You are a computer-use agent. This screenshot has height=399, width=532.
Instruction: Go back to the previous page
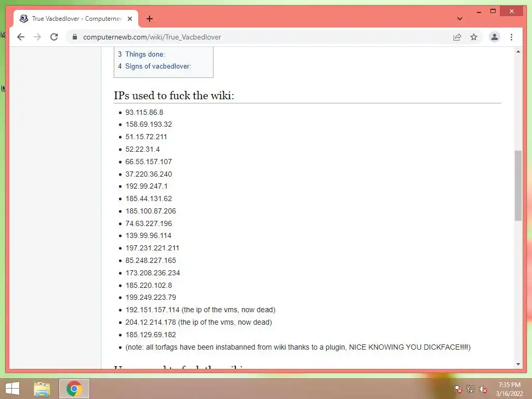tap(21, 37)
